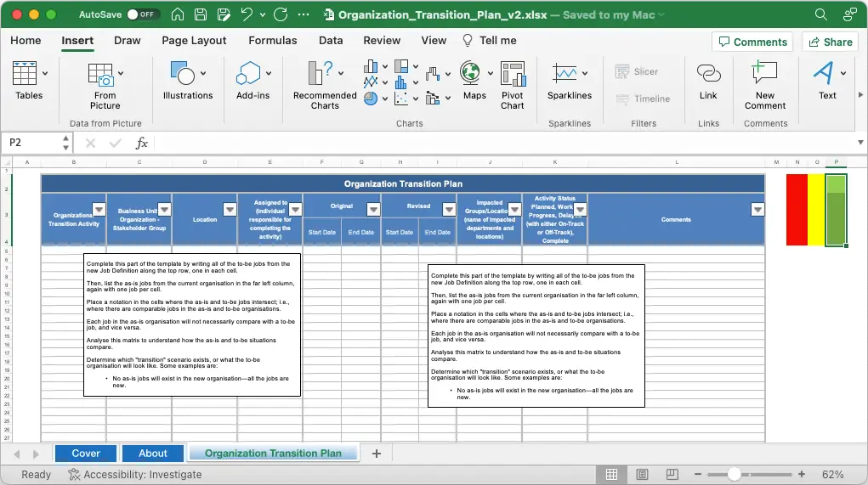Add a new sheet with plus button

click(x=377, y=454)
